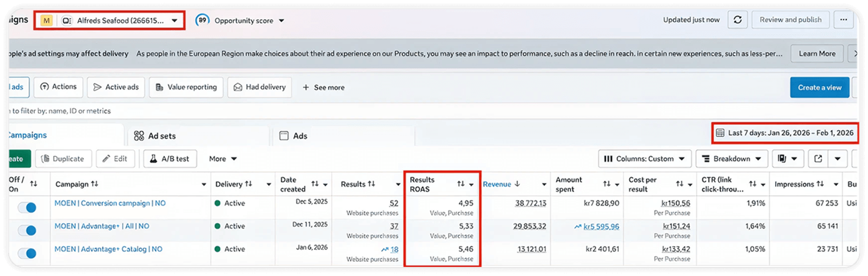The image size is (868, 276).
Task: Open Impressions column options caret
Action: [836, 184]
